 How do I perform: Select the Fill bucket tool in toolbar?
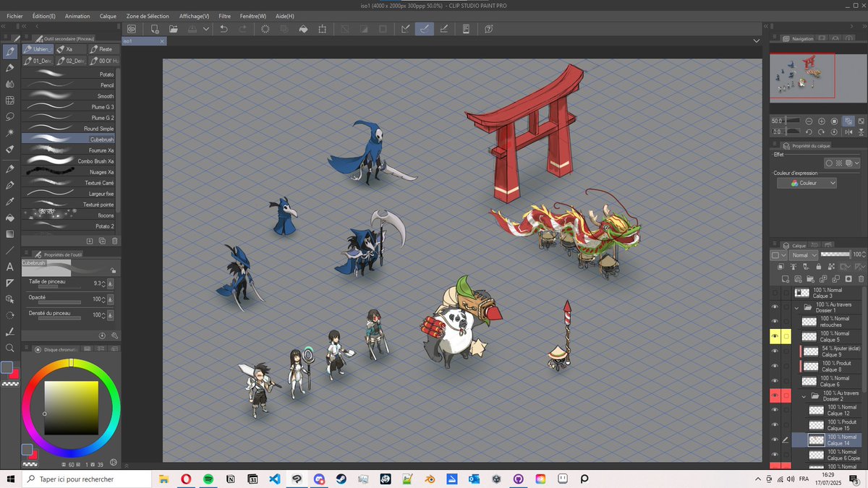click(10, 218)
